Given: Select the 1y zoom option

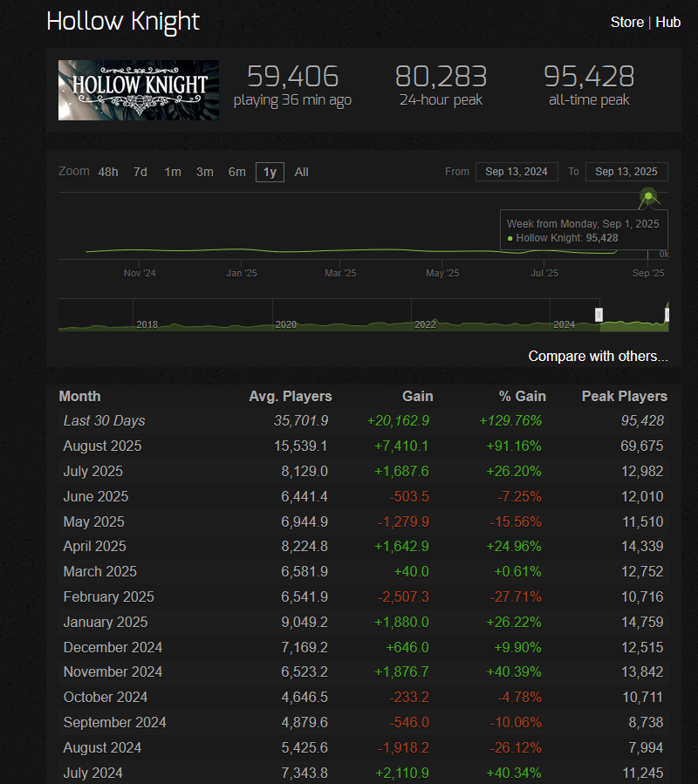Looking at the screenshot, I should pyautogui.click(x=270, y=172).
